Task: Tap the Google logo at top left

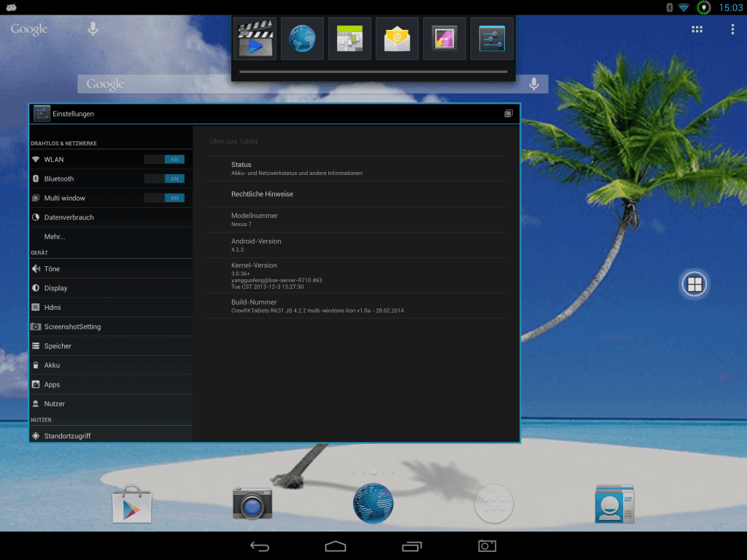Action: tap(28, 29)
